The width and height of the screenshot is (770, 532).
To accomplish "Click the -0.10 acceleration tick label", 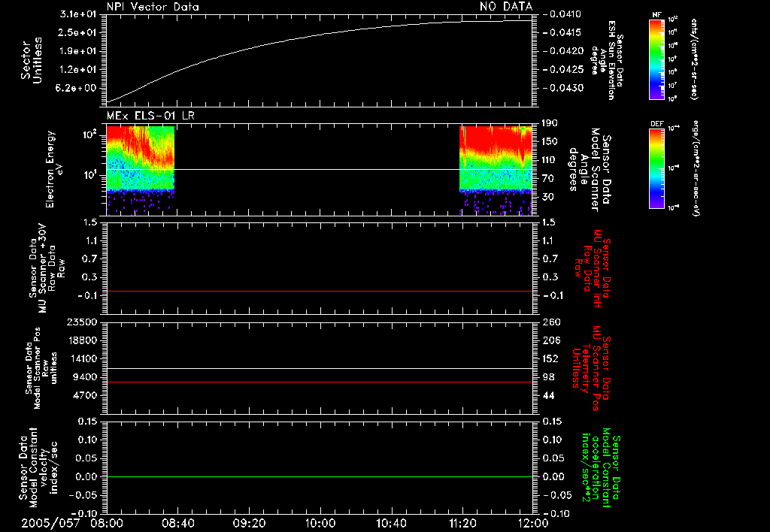I will (x=556, y=513).
